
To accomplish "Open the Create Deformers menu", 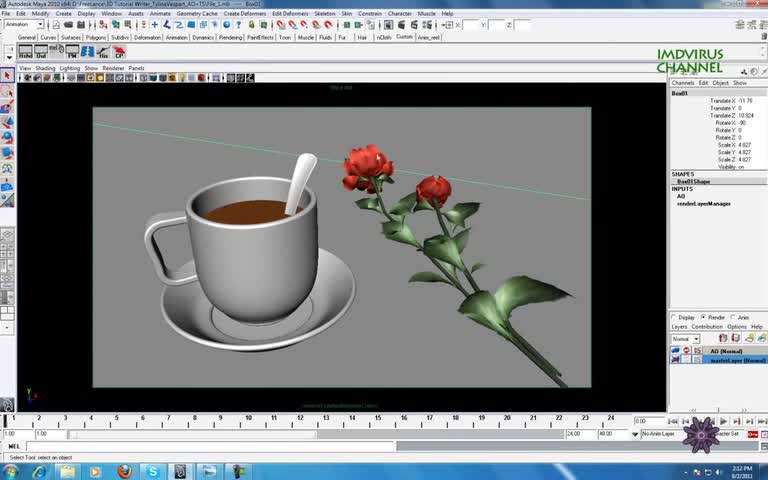I will [245, 14].
